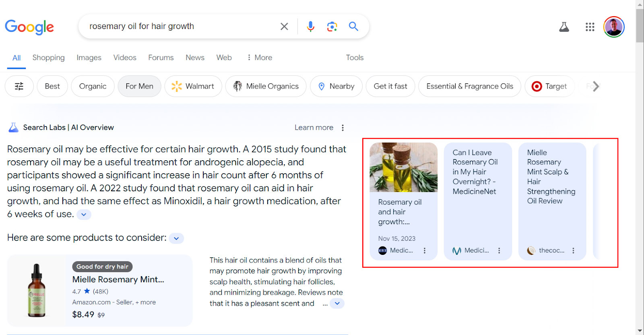Toggle the Organic filter chip

point(93,86)
